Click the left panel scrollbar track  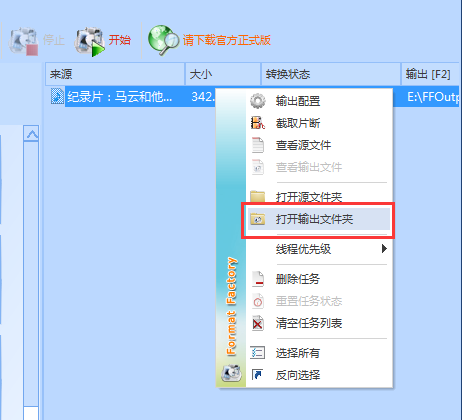[x=31, y=273]
